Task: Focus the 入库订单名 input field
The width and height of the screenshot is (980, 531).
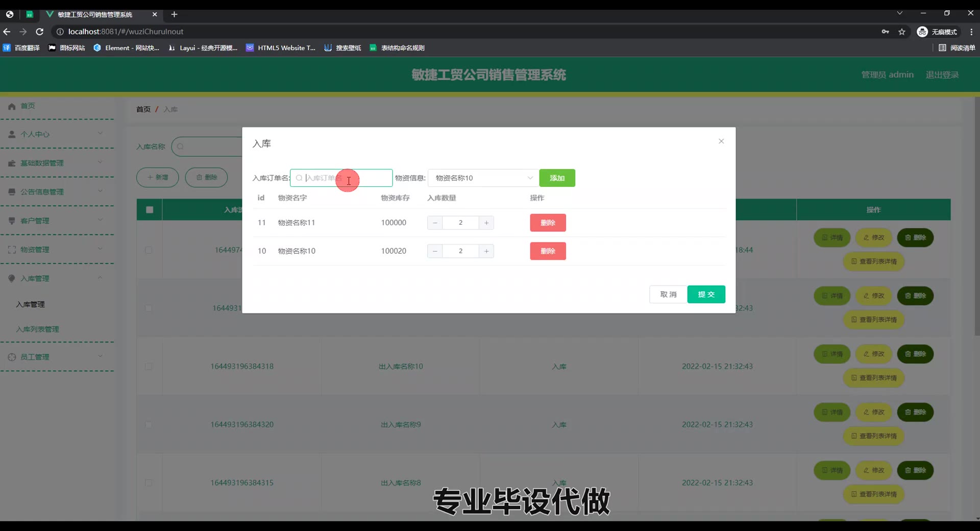Action: 341,178
